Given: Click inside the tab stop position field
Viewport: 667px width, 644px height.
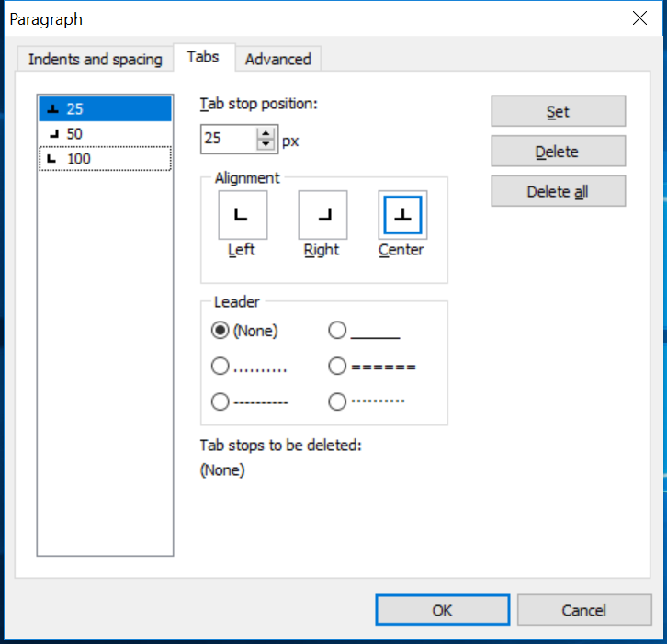Looking at the screenshot, I should coord(226,140).
